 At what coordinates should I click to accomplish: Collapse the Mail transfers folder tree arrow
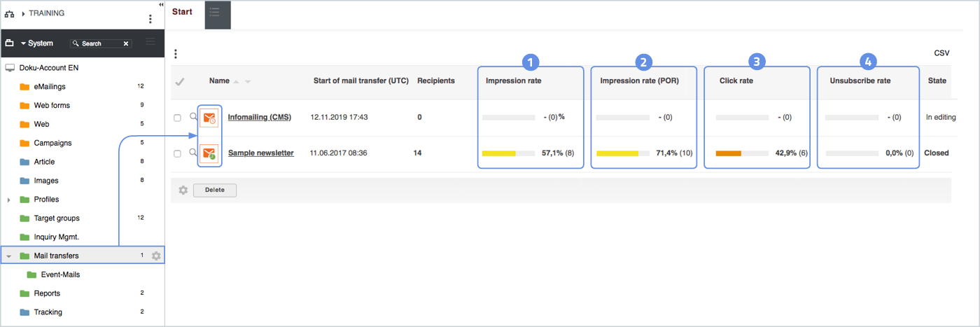pos(9,256)
